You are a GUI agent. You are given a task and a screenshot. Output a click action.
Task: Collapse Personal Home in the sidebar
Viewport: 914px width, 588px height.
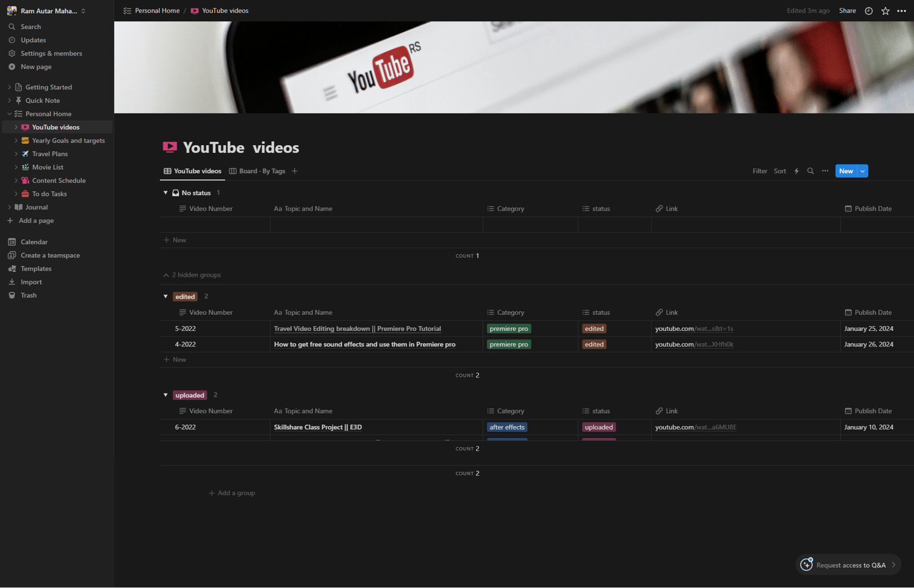(x=10, y=114)
